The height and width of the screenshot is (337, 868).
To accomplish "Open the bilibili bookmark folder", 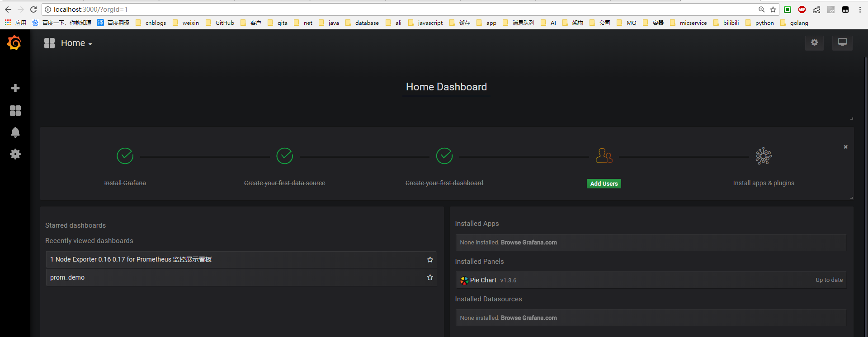I will coord(726,23).
